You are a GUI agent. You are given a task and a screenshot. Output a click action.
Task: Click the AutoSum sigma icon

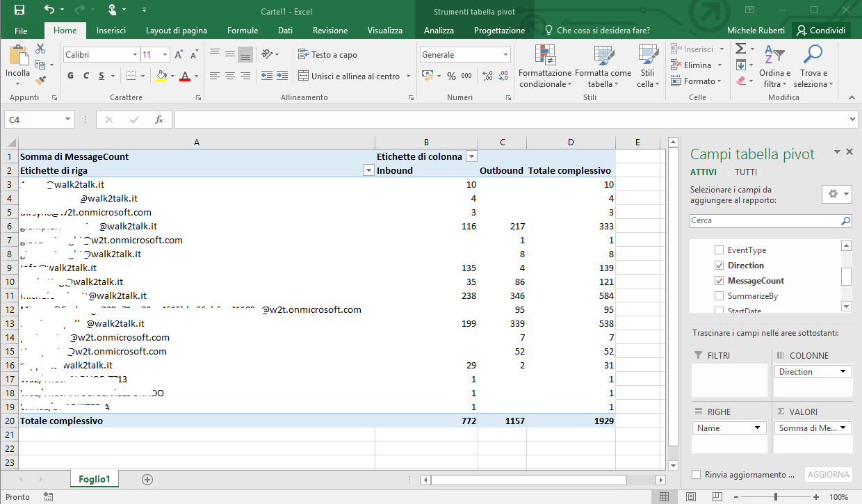[741, 49]
